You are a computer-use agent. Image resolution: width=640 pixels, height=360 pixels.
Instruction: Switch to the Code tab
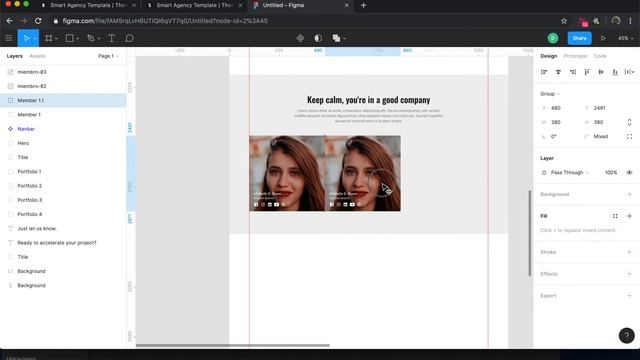600,56
